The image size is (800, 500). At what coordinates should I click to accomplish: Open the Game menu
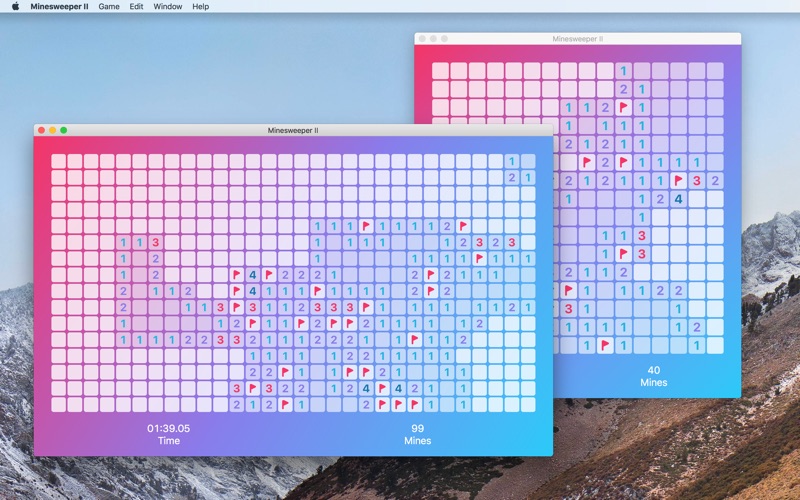pyautogui.click(x=109, y=7)
